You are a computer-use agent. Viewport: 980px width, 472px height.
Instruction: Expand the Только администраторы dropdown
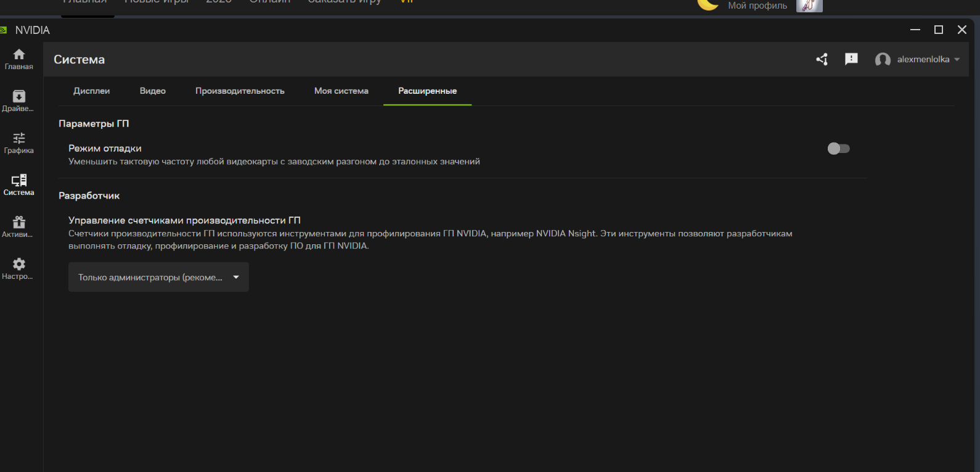[158, 277]
